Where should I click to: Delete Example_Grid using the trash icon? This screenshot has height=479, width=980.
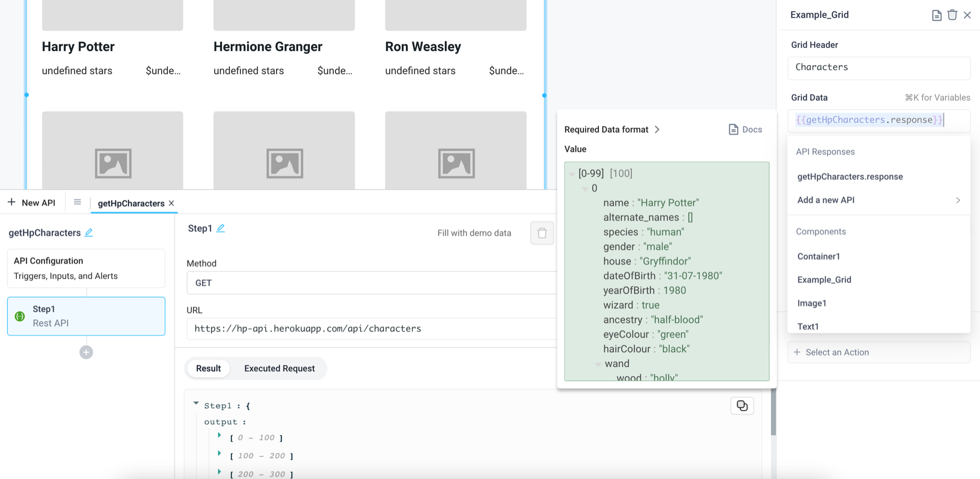(x=952, y=15)
